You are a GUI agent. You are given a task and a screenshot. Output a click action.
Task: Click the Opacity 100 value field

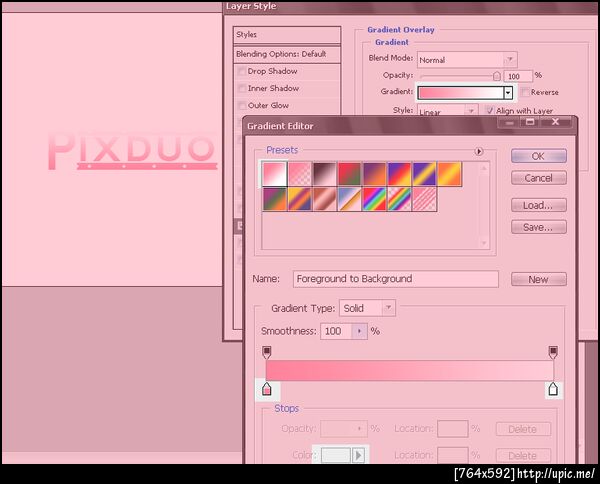coord(518,76)
